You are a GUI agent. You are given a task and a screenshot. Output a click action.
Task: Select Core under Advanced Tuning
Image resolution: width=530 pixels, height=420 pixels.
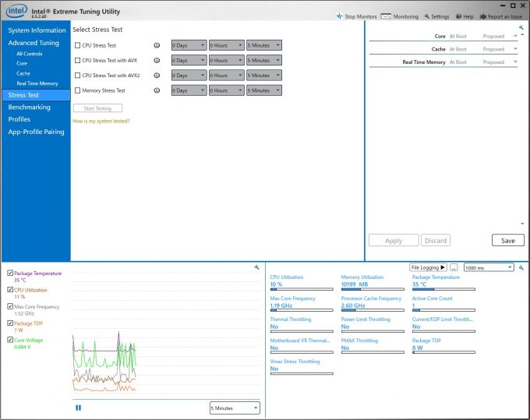coord(22,64)
